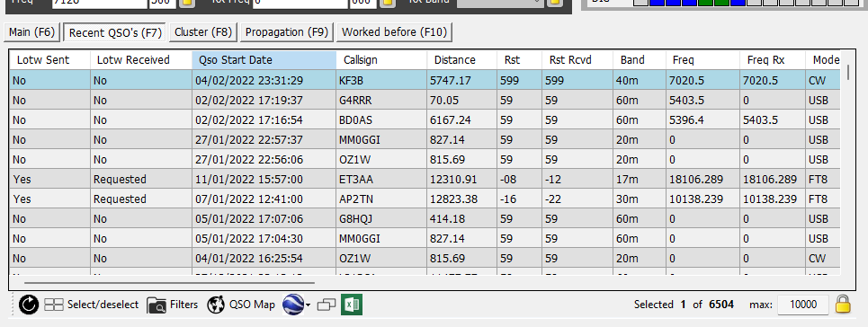
Task: Click the Freq column header
Action: (x=702, y=60)
